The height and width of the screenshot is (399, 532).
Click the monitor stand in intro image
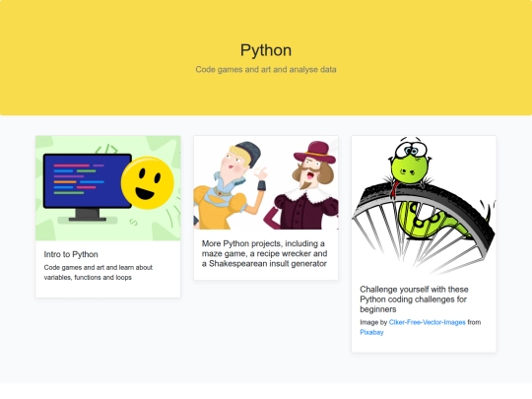pos(88,215)
